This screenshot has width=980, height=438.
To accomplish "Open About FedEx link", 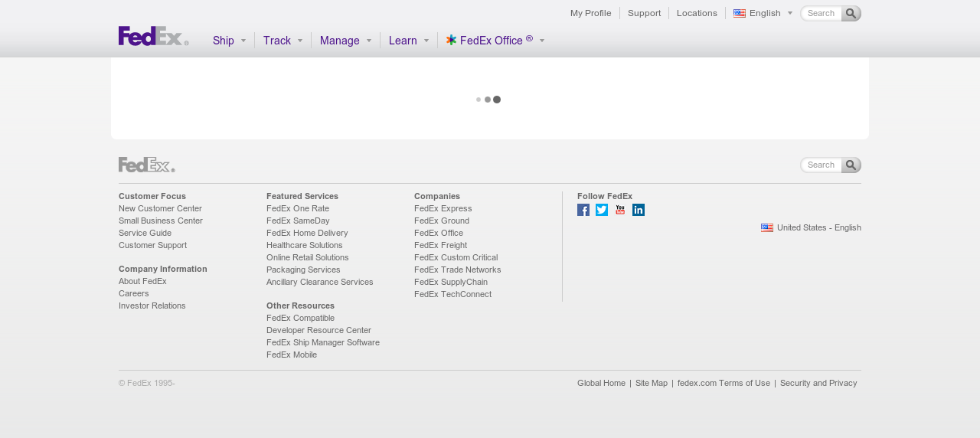I will 142,281.
